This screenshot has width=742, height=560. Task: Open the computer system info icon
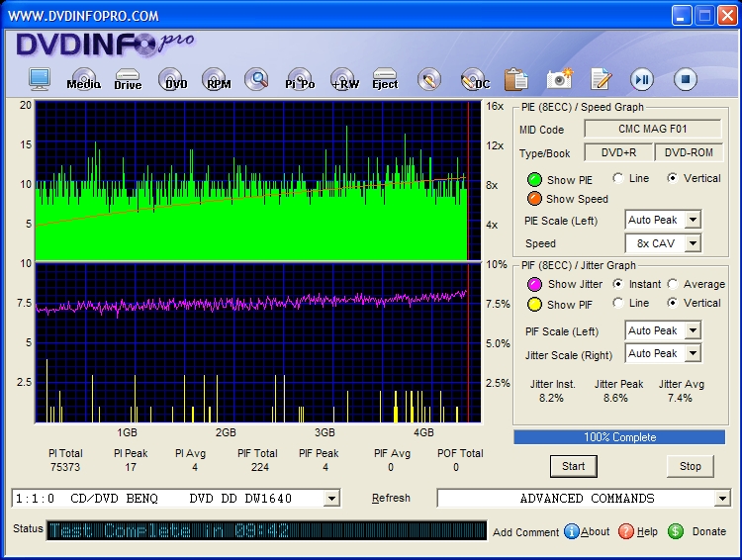39,79
